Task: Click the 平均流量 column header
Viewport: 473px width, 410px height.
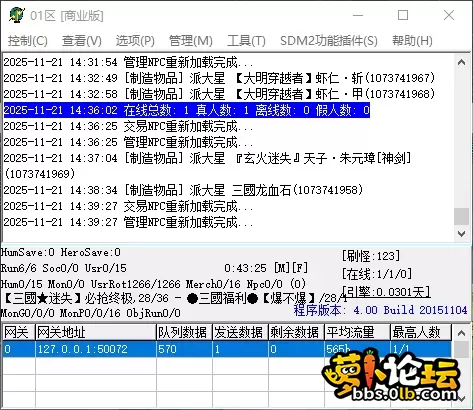Action: (x=357, y=332)
